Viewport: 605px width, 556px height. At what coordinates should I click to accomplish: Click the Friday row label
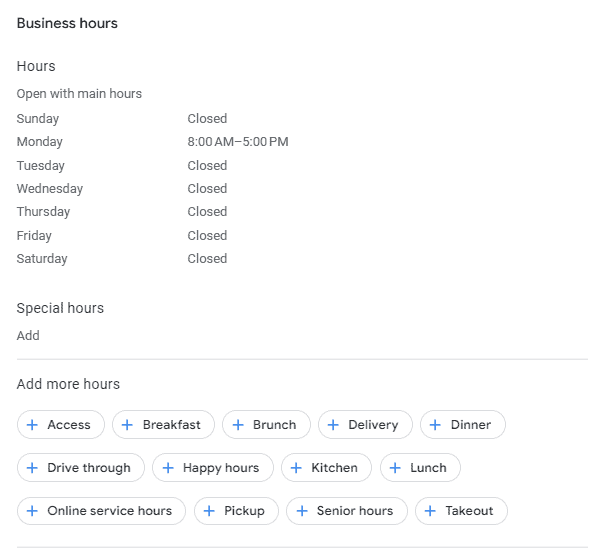[x=34, y=235]
